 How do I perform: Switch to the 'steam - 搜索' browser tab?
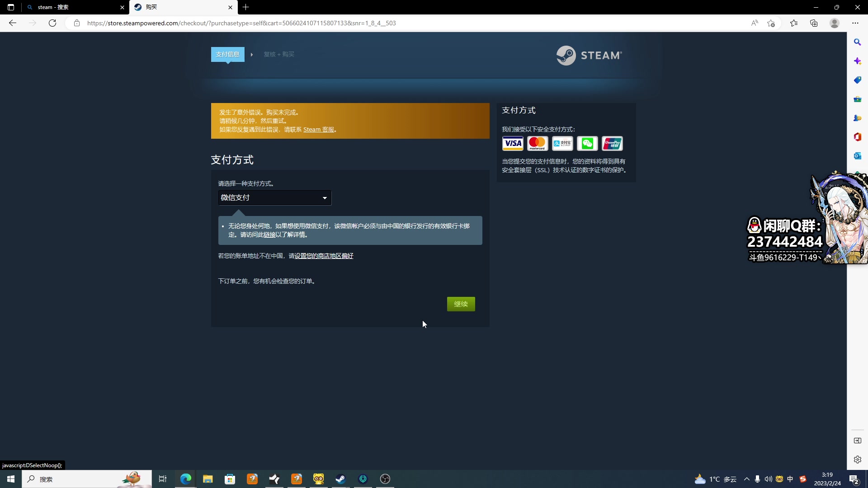(x=75, y=7)
